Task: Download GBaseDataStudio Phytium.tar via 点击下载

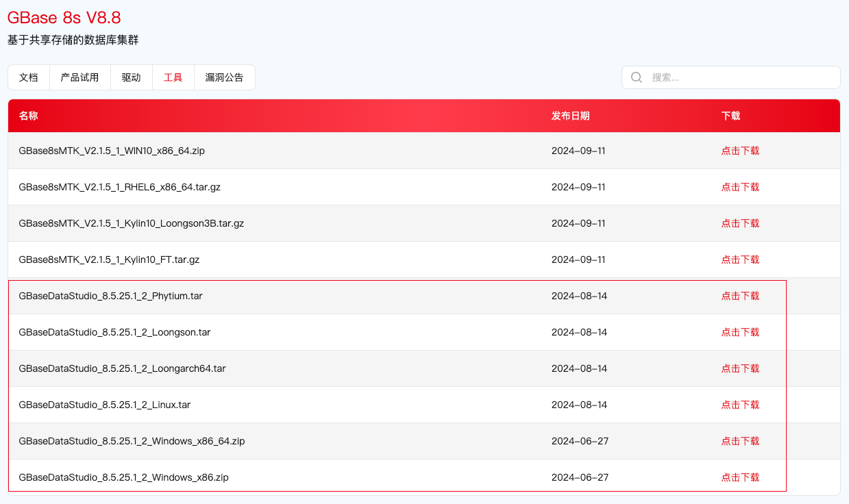Action: pos(740,296)
